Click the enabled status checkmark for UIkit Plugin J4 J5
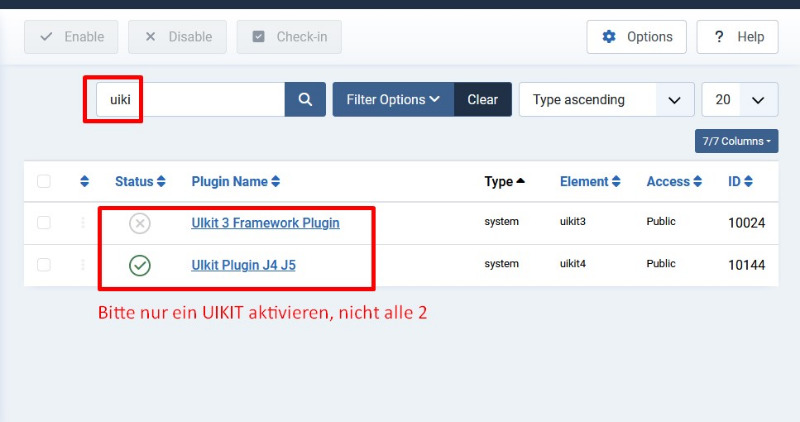The width and height of the screenshot is (800, 422). (x=140, y=265)
